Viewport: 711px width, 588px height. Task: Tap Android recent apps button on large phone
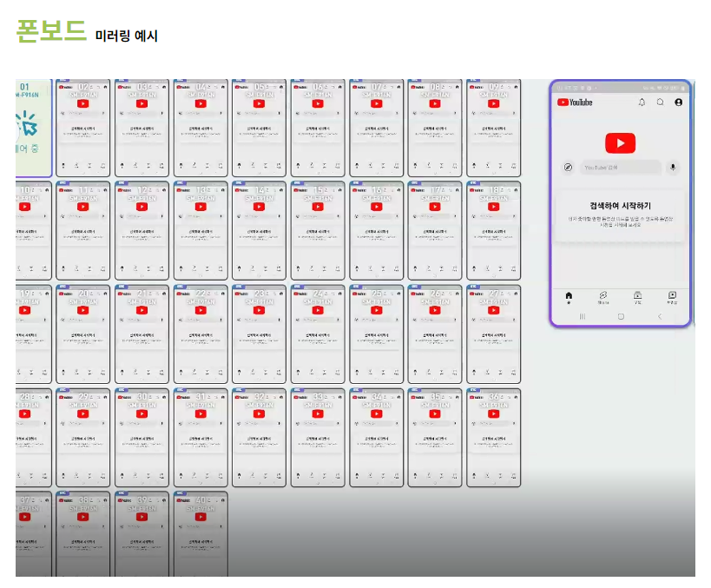pos(583,316)
